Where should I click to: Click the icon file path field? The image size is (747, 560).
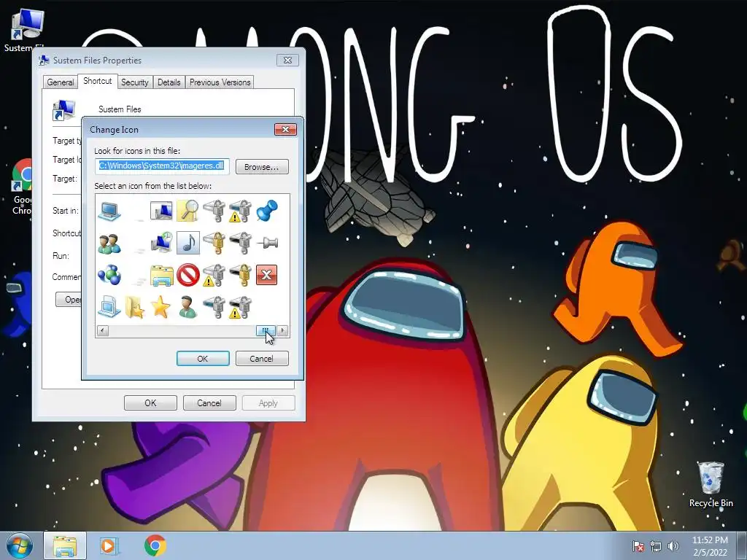[x=162, y=166]
